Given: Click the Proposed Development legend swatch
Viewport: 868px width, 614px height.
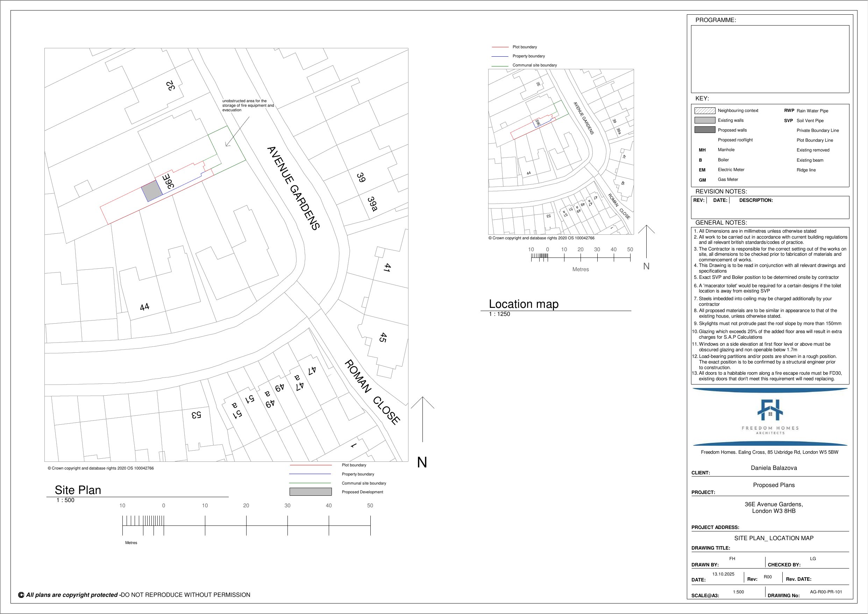Looking at the screenshot, I should (311, 492).
